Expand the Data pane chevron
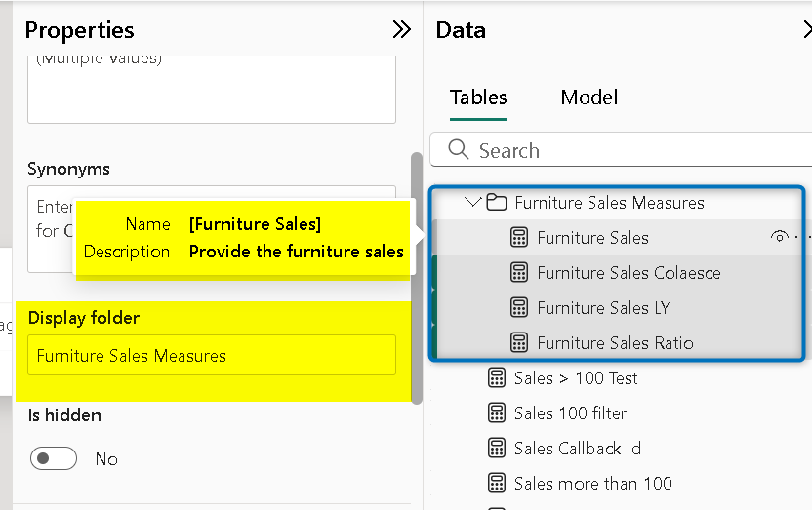Screen dimensions: 812x510 click(805, 30)
